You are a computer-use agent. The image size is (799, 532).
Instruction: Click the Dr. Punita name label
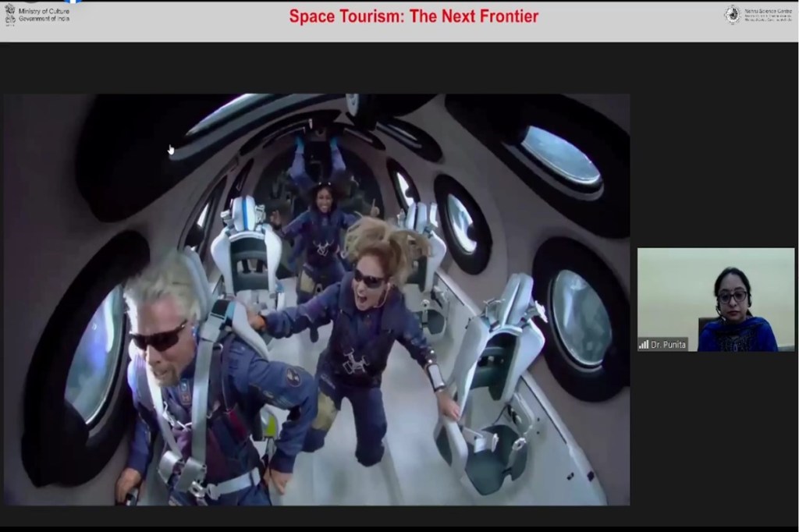tap(669, 344)
